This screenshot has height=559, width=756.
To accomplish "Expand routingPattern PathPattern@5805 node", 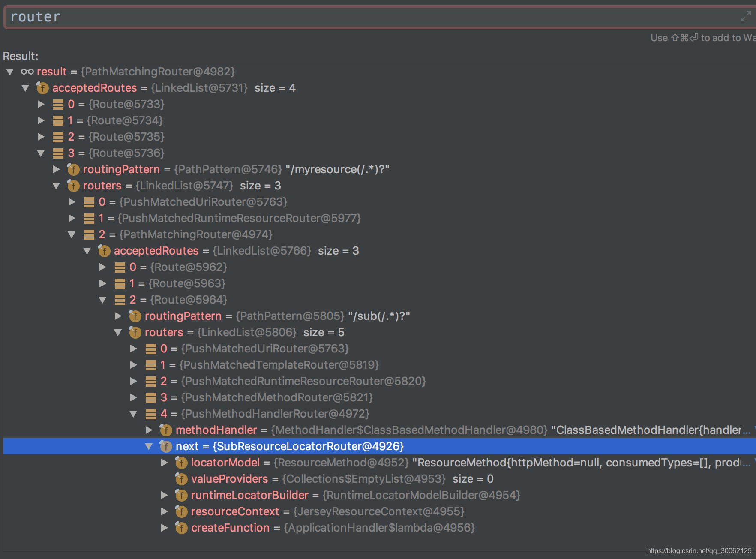I will click(x=118, y=316).
